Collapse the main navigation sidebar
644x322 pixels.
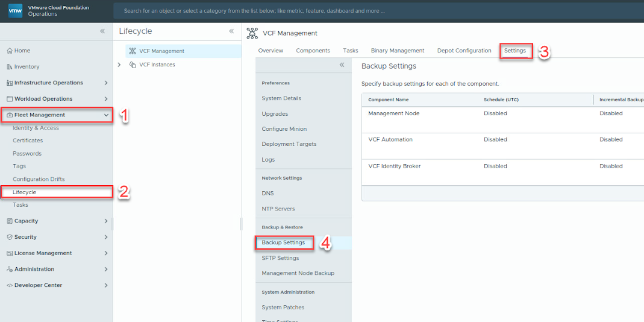click(102, 31)
